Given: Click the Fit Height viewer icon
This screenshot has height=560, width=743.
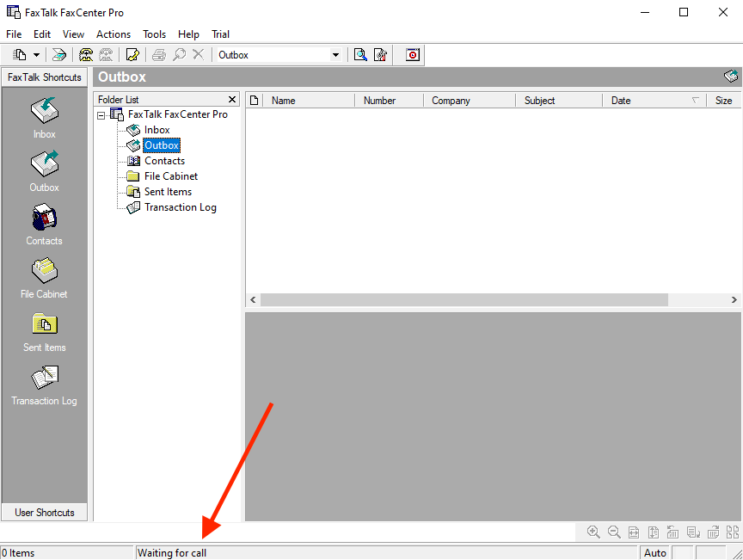Looking at the screenshot, I should click(654, 532).
